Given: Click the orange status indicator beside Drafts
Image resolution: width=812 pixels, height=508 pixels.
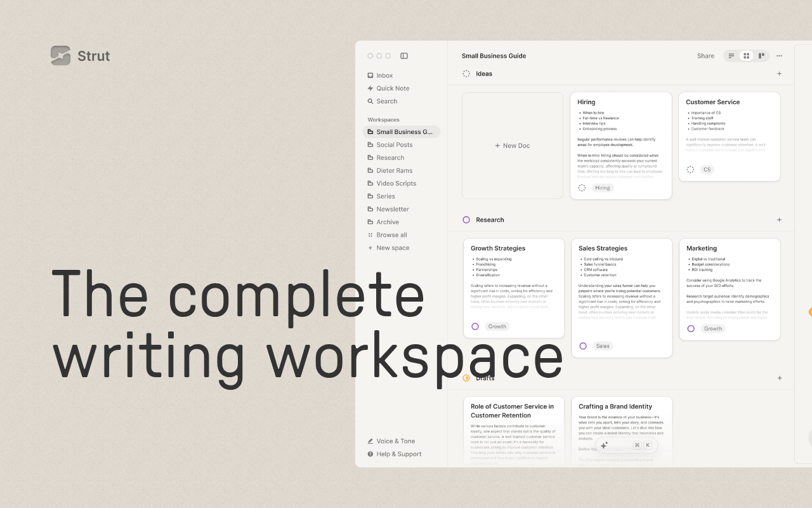Looking at the screenshot, I should [x=466, y=378].
